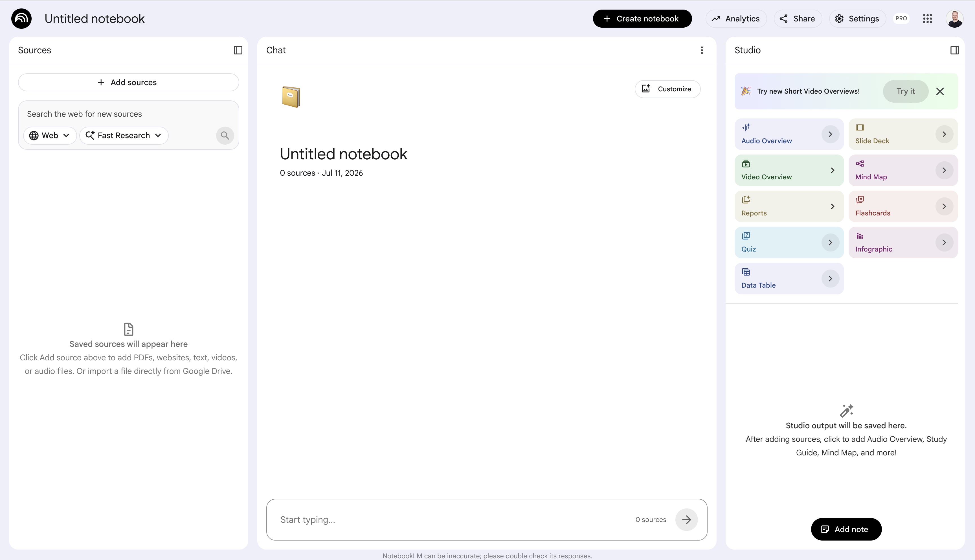Open Analytics
975x560 pixels.
736,18
